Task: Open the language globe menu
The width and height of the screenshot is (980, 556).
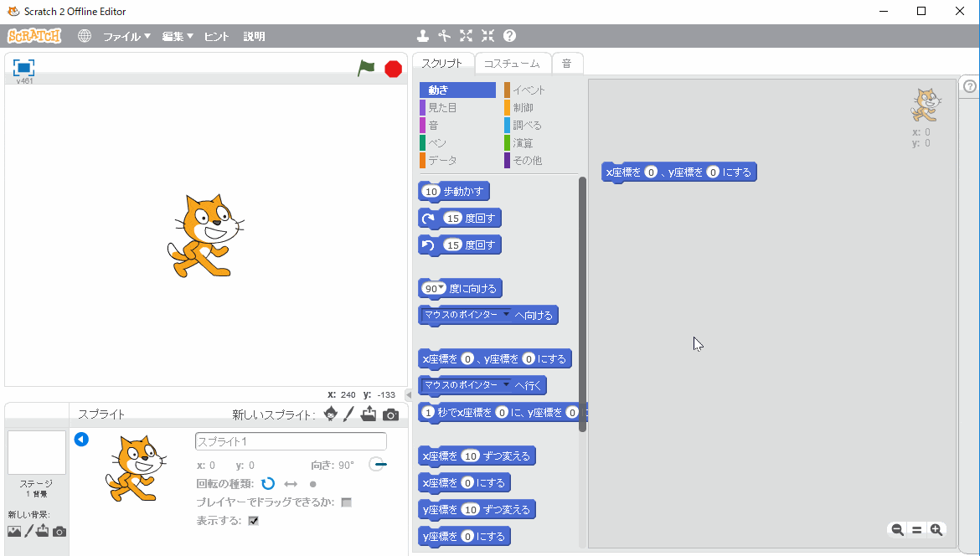Action: pyautogui.click(x=85, y=36)
